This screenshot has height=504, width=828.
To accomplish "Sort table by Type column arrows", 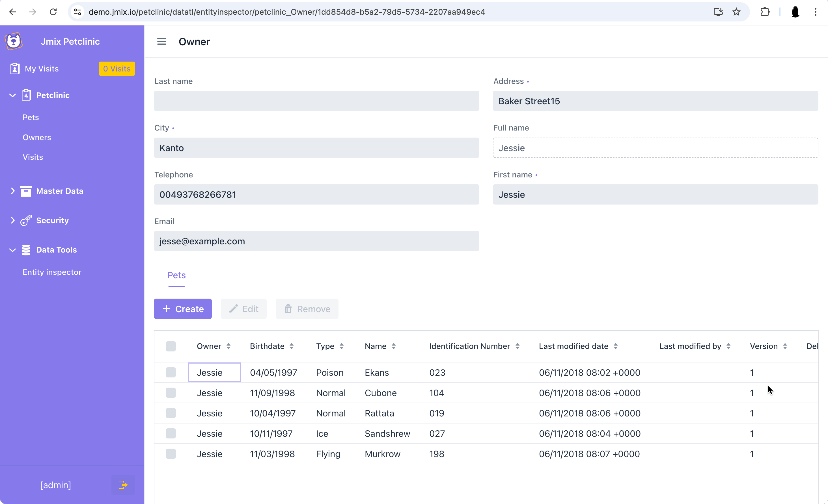I will click(x=341, y=346).
